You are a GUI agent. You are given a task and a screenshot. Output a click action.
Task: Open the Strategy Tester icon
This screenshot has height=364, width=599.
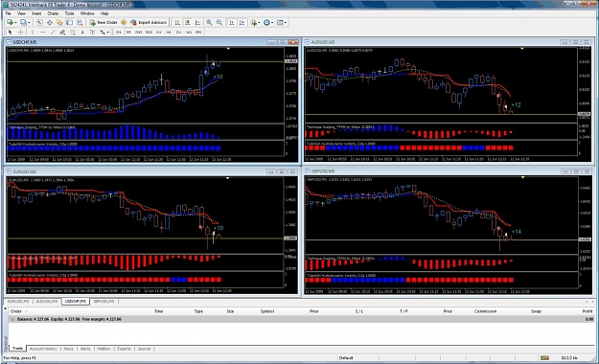[80, 23]
